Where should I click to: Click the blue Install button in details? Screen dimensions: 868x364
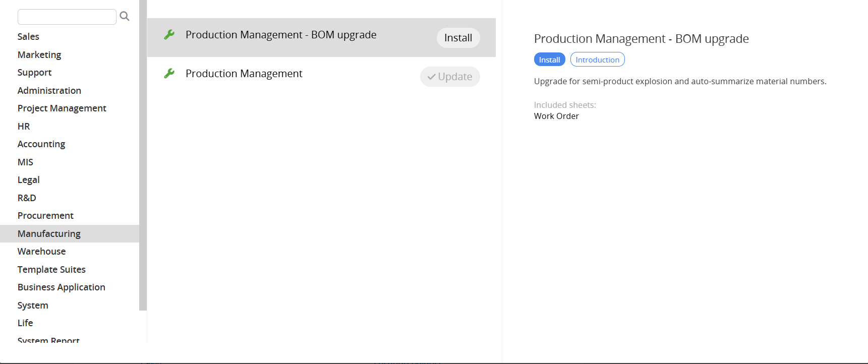[x=549, y=59]
